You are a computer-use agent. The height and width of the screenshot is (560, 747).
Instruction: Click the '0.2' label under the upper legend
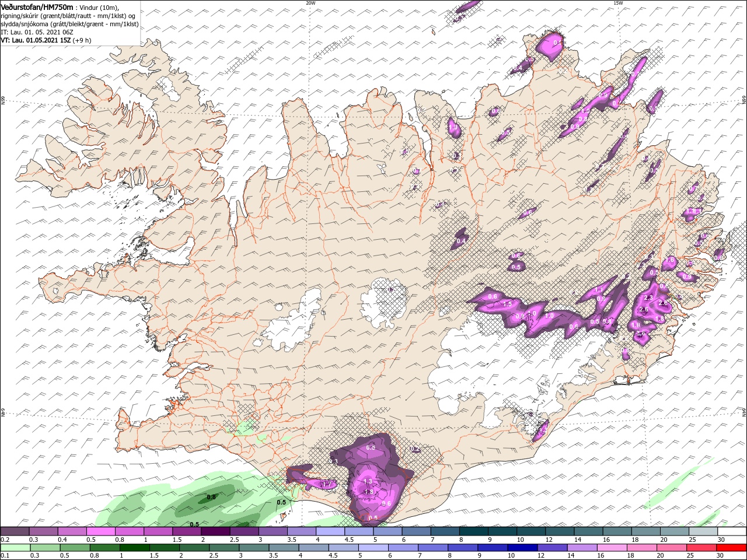(5, 540)
